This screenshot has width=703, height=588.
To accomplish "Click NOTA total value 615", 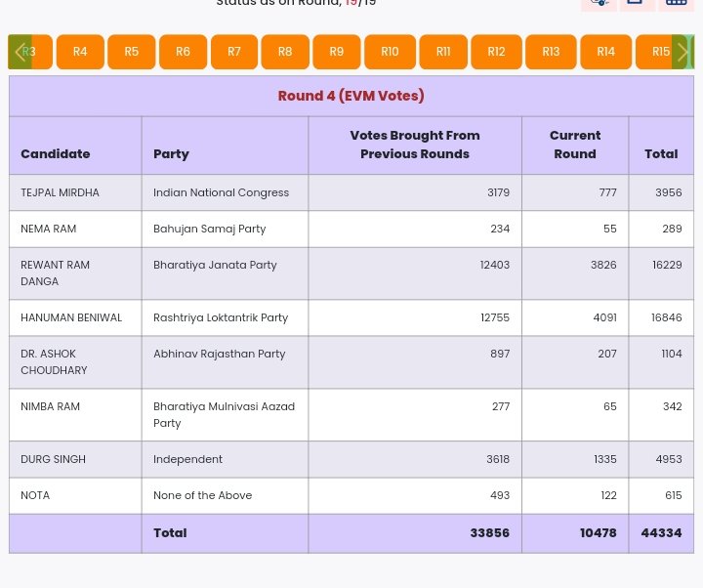I will point(674,495).
